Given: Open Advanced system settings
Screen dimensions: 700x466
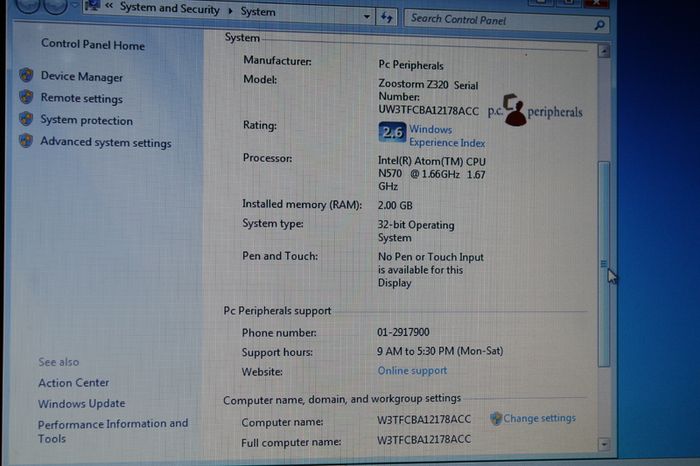Looking at the screenshot, I should pos(106,142).
